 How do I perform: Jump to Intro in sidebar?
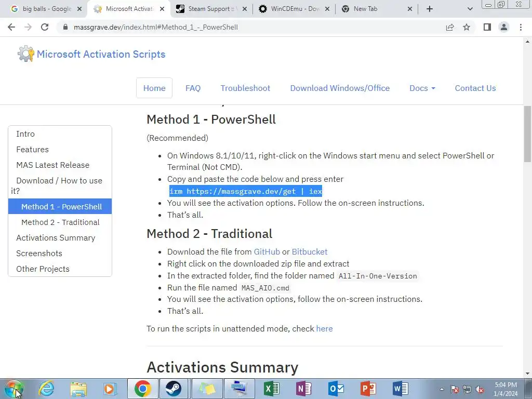tap(25, 134)
